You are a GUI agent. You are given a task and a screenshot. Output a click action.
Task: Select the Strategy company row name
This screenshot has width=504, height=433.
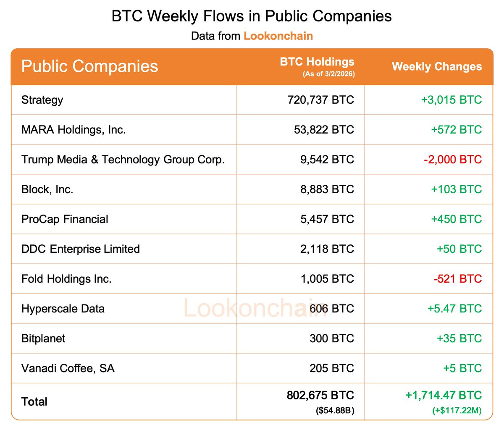point(42,100)
